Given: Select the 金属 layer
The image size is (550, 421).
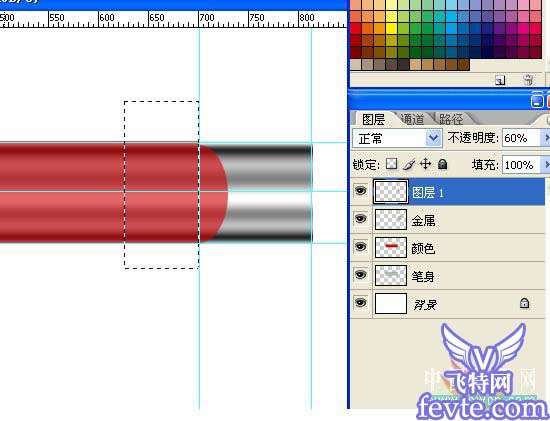Looking at the screenshot, I should [x=448, y=220].
